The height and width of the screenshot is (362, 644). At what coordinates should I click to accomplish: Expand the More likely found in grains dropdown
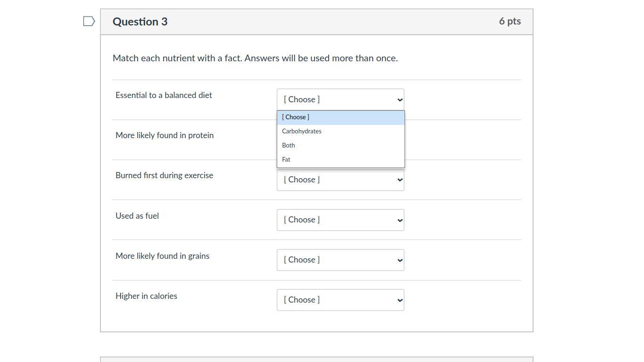point(340,260)
